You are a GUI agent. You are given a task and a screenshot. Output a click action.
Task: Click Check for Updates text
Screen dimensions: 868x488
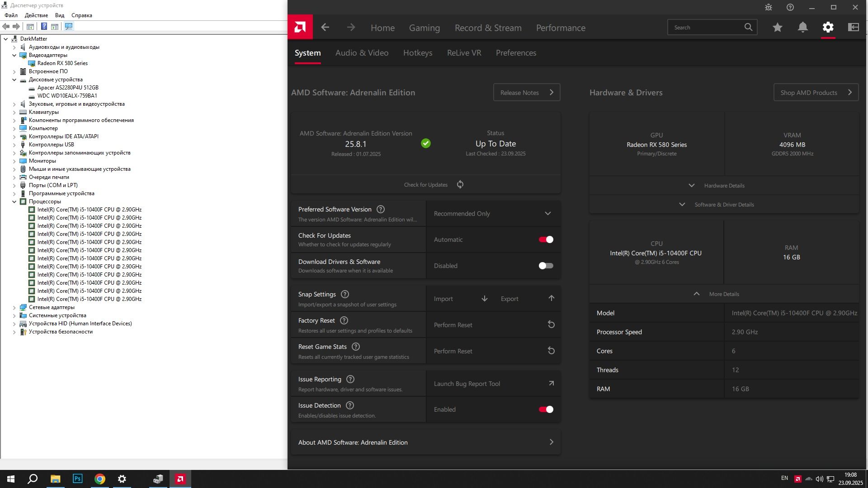click(x=425, y=184)
